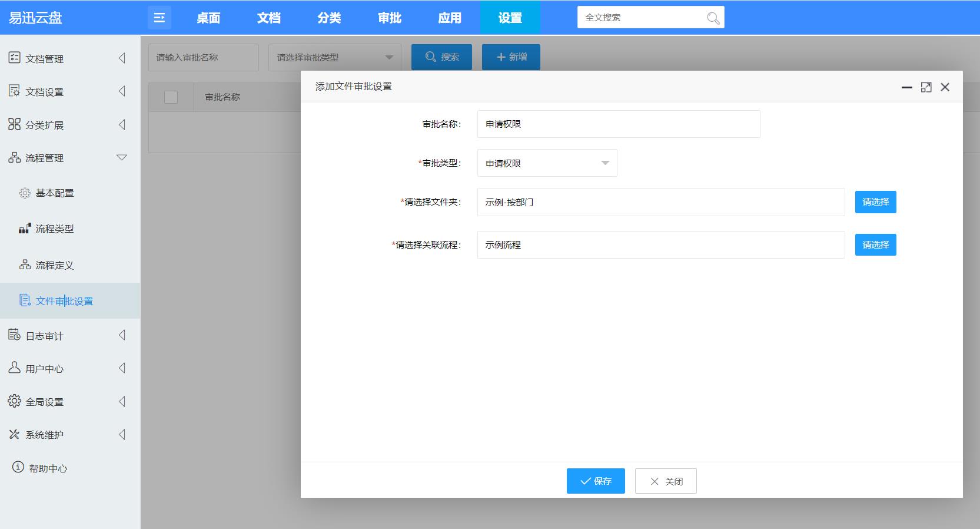Maximize the 添加文件审批设置 dialog
Image resolution: width=980 pixels, height=529 pixels.
point(926,87)
